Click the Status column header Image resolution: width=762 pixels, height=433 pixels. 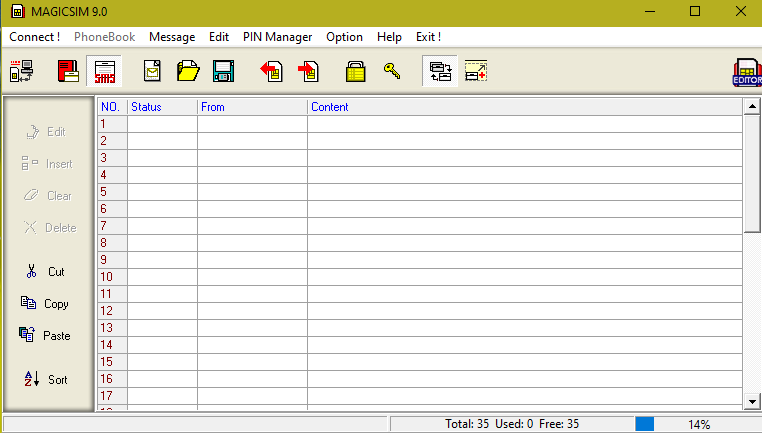click(x=163, y=107)
